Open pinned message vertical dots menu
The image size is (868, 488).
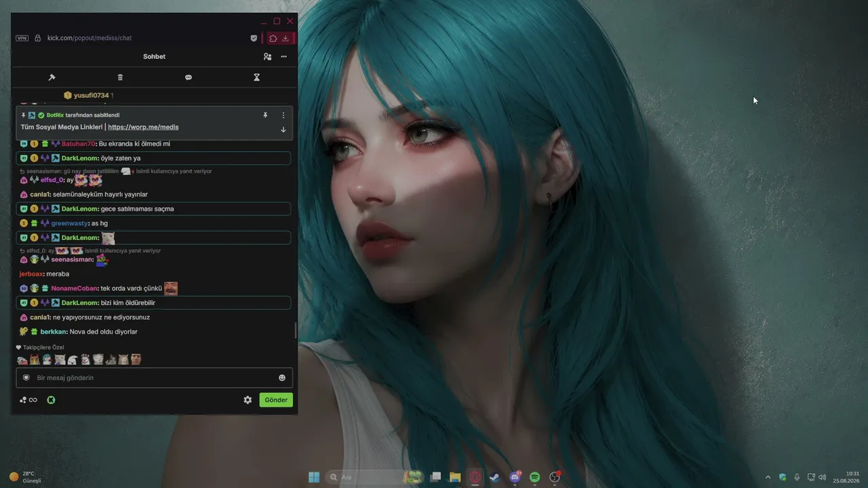(x=283, y=115)
